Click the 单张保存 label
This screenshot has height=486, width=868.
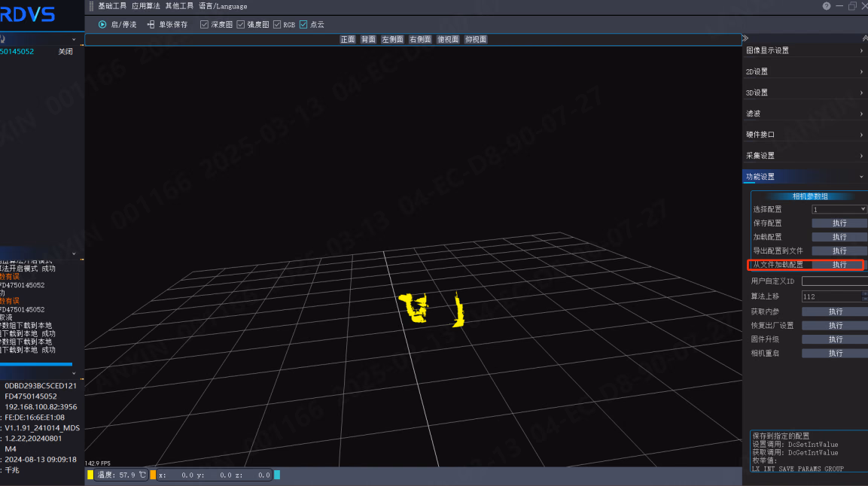172,24
